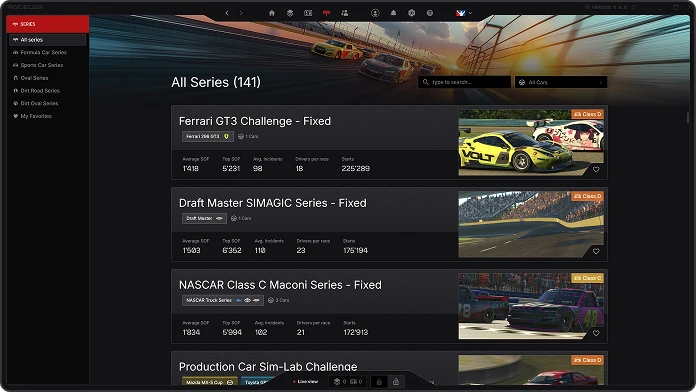
Task: Favorite the Draft Master SIMAGIC Series
Action: click(596, 251)
